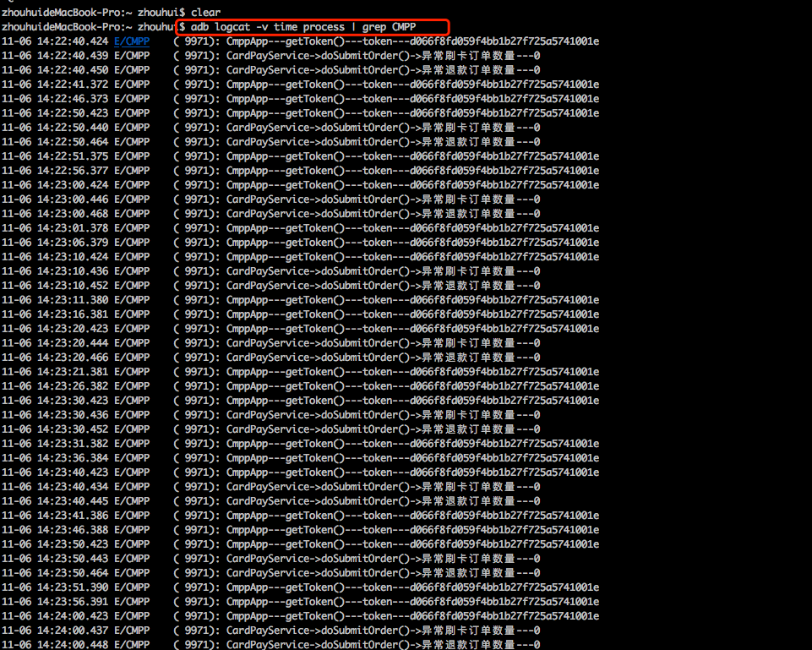Select timestamp 14:22:50.423
This screenshot has height=650, width=812.
click(x=73, y=113)
